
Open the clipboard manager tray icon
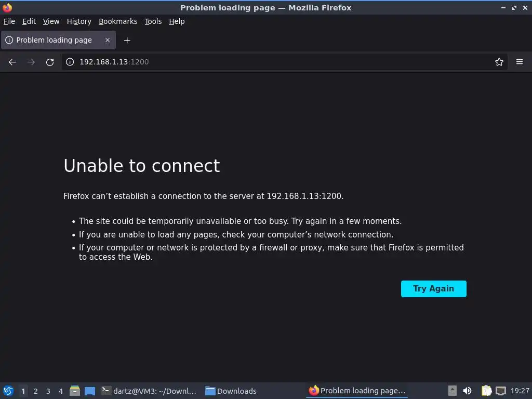(x=486, y=391)
